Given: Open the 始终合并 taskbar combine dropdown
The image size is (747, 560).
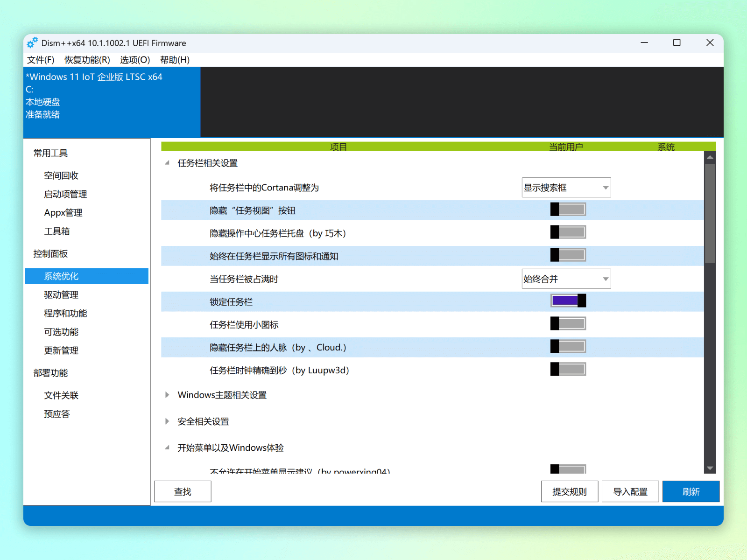Looking at the screenshot, I should point(566,279).
